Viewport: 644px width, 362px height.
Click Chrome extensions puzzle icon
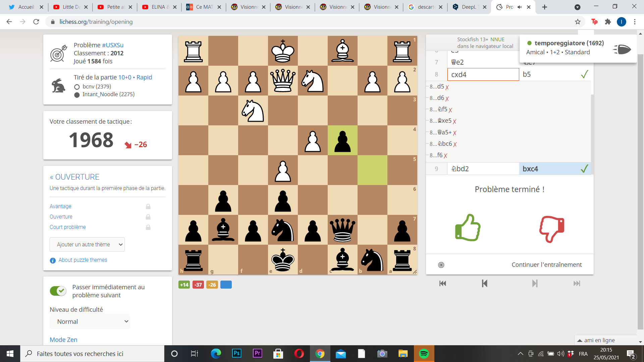coord(608,22)
